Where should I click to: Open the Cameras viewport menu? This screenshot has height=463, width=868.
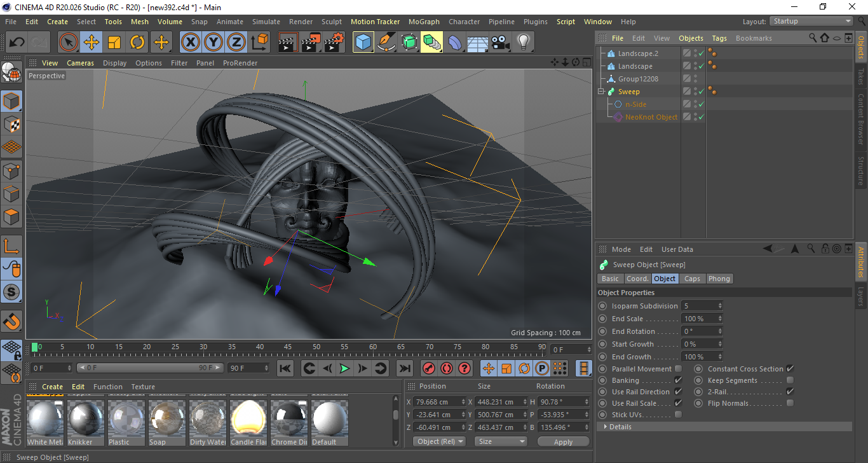pos(80,63)
